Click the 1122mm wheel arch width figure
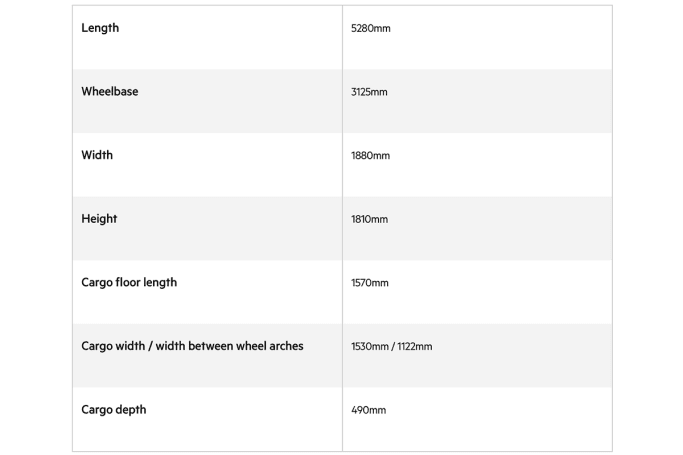 tap(415, 346)
